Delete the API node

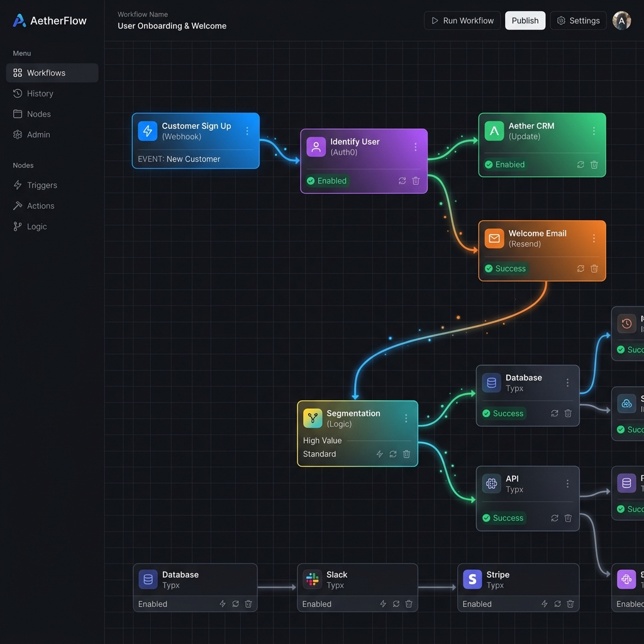(568, 518)
